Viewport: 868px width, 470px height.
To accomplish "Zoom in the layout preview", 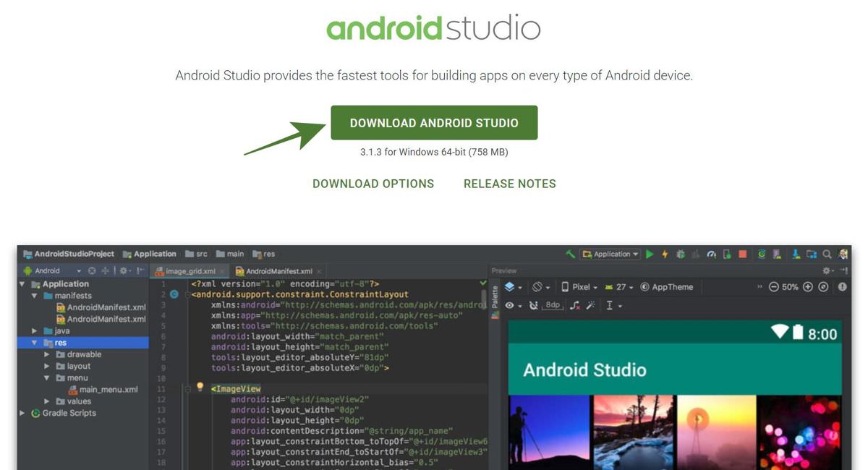I will coord(808,287).
